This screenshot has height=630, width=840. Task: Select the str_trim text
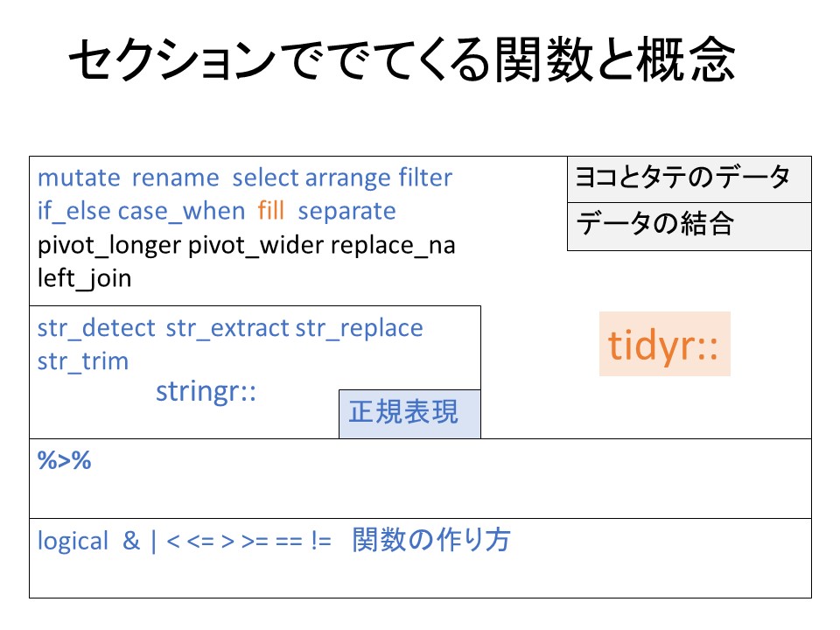coord(83,361)
